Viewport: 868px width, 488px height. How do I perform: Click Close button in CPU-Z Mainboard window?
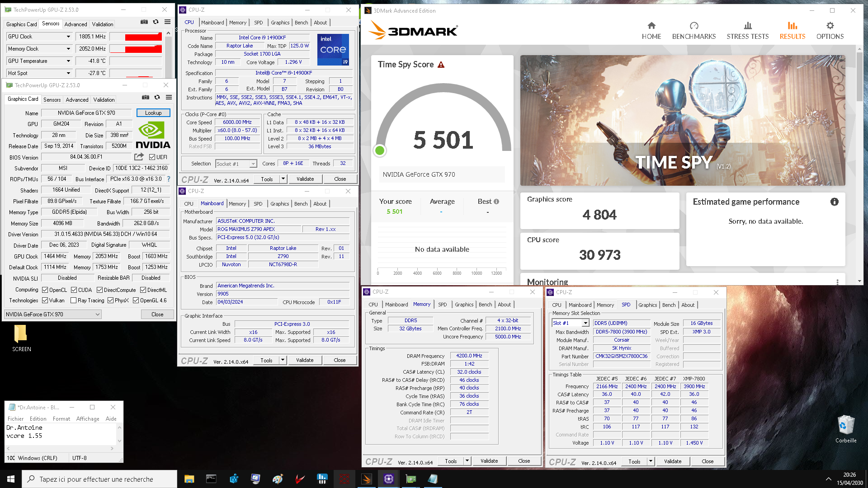click(x=340, y=360)
